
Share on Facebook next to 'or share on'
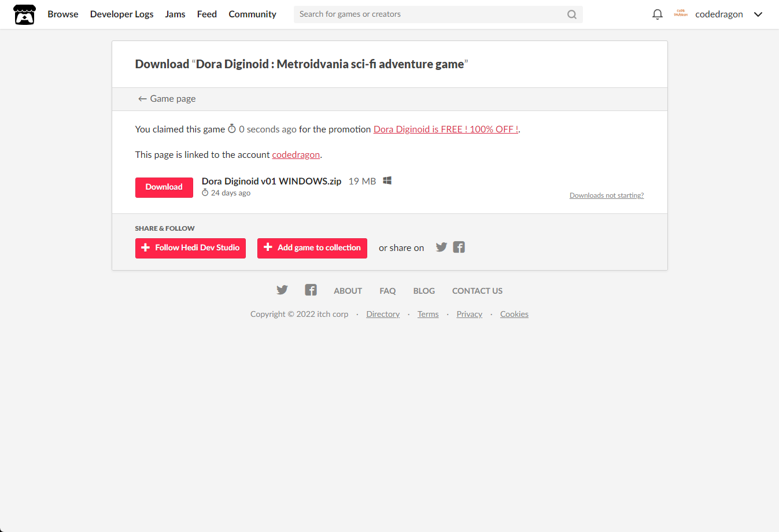click(459, 247)
